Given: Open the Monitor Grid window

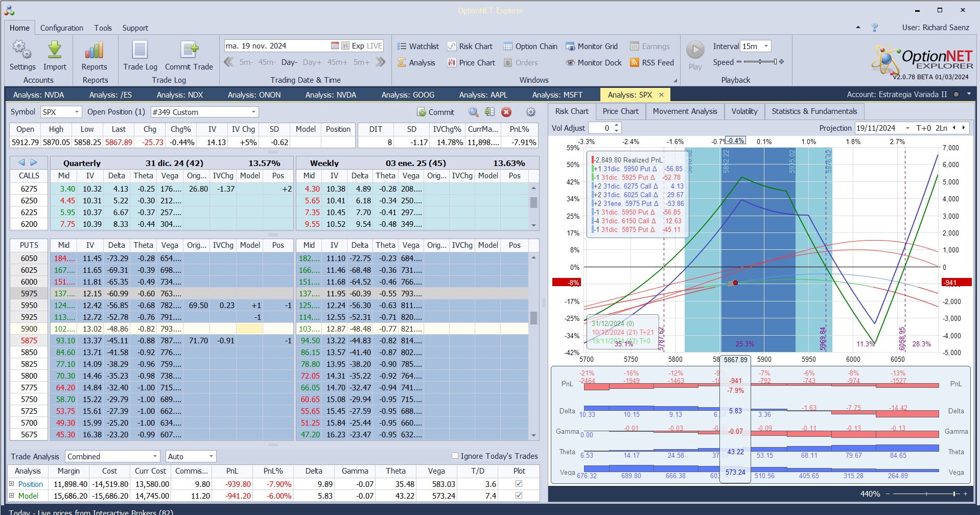Looking at the screenshot, I should [x=592, y=46].
